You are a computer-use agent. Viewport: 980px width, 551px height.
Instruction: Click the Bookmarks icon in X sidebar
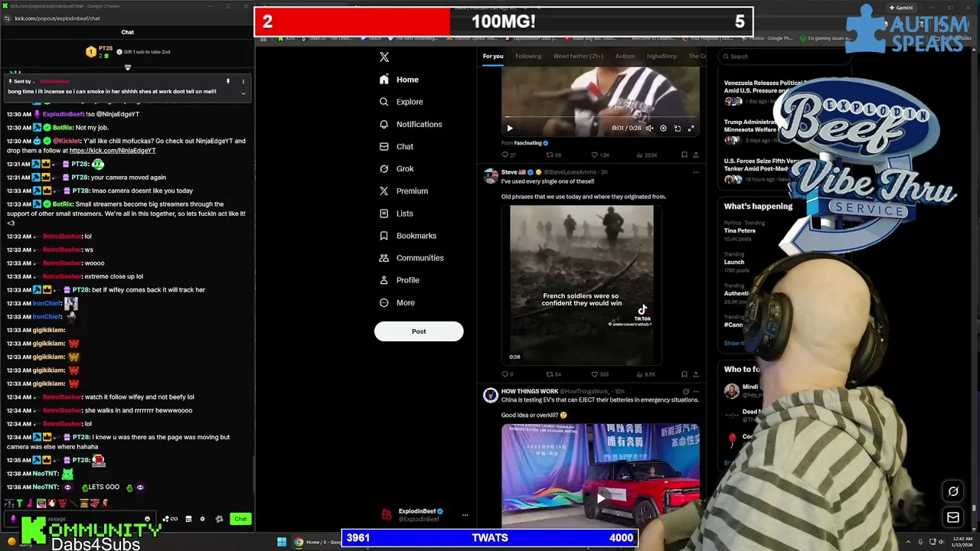point(384,236)
